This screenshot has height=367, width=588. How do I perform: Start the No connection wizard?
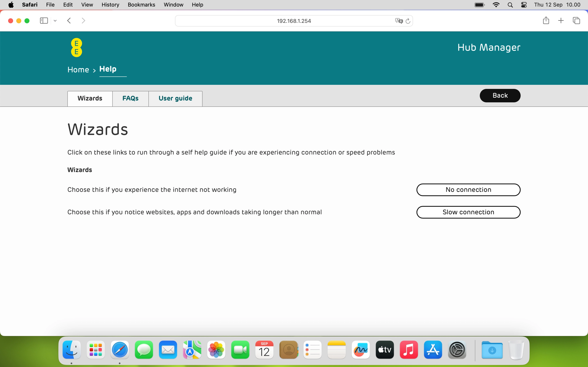[468, 190]
